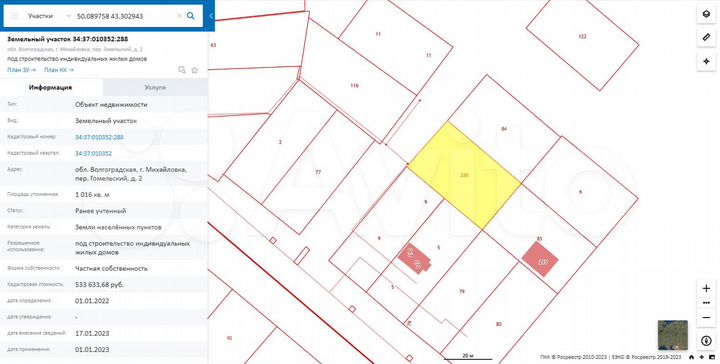Click the coordinates search input field

[x=125, y=16]
